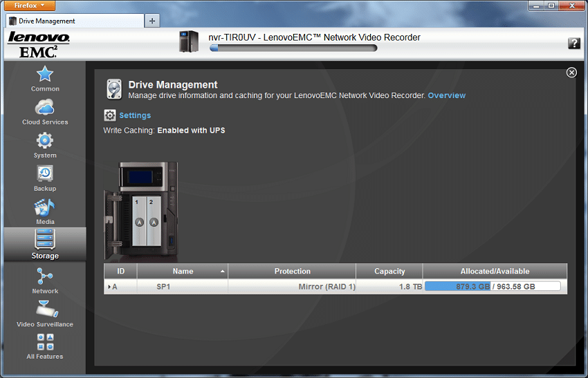
Task: Expand storage pool row A
Action: coord(109,287)
